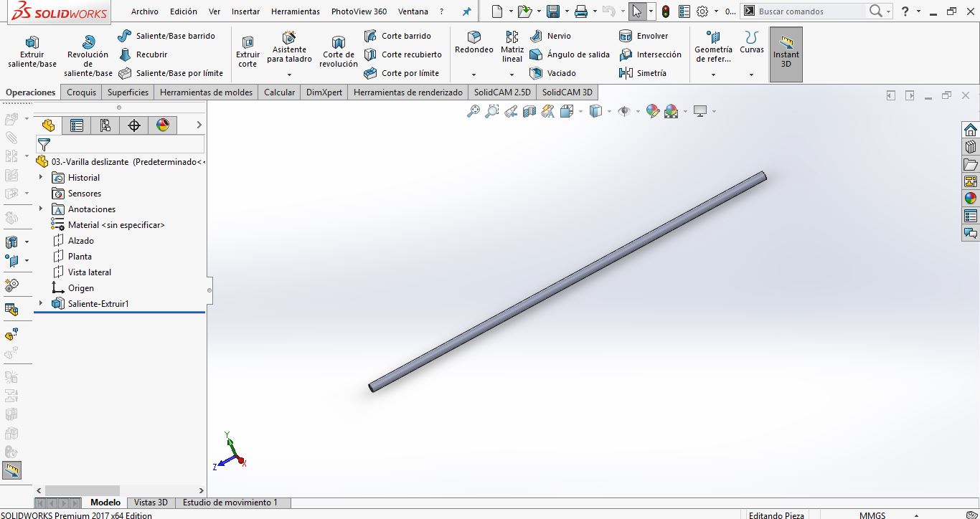Open Geometría de referencia tool
Screen dimensions: 980x519
(x=713, y=47)
